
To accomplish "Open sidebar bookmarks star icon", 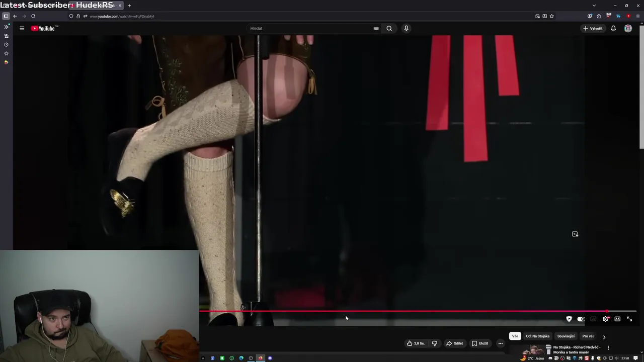I will pyautogui.click(x=6, y=53).
